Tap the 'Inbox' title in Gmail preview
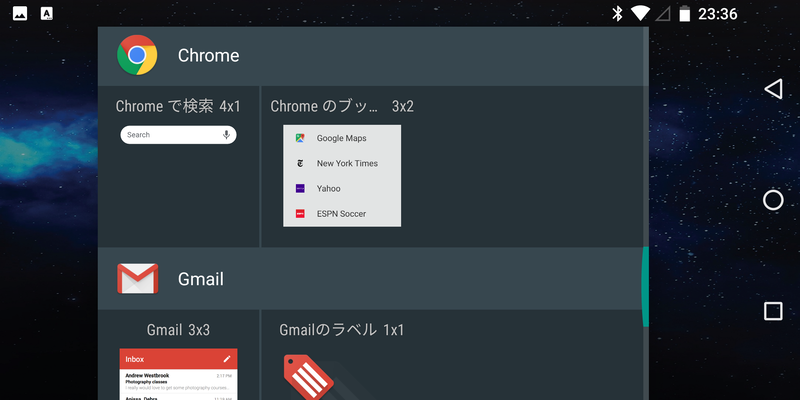This screenshot has height=400, width=800. coord(135,359)
